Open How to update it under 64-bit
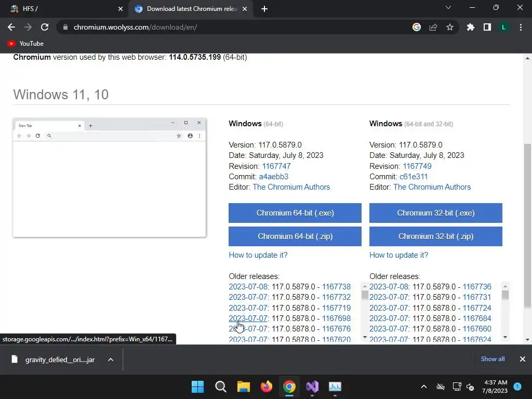532x399 pixels. [x=258, y=255]
